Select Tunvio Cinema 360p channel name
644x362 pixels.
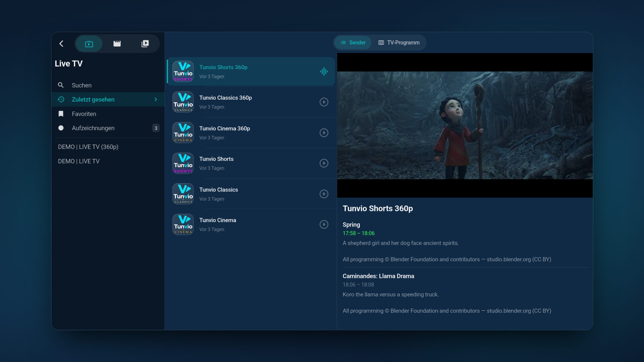tap(225, 128)
